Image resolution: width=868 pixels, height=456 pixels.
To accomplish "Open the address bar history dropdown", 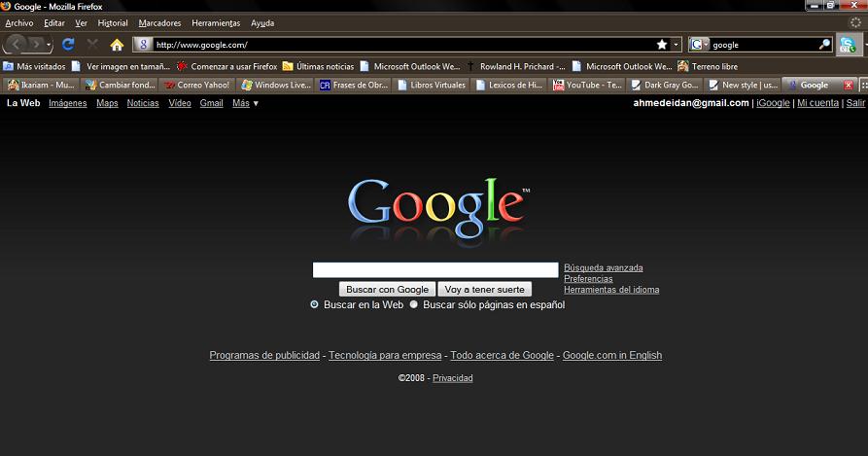I will tap(676, 45).
